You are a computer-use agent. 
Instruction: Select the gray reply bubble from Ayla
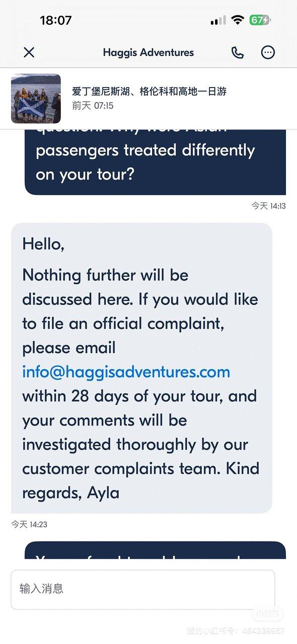pos(141,368)
